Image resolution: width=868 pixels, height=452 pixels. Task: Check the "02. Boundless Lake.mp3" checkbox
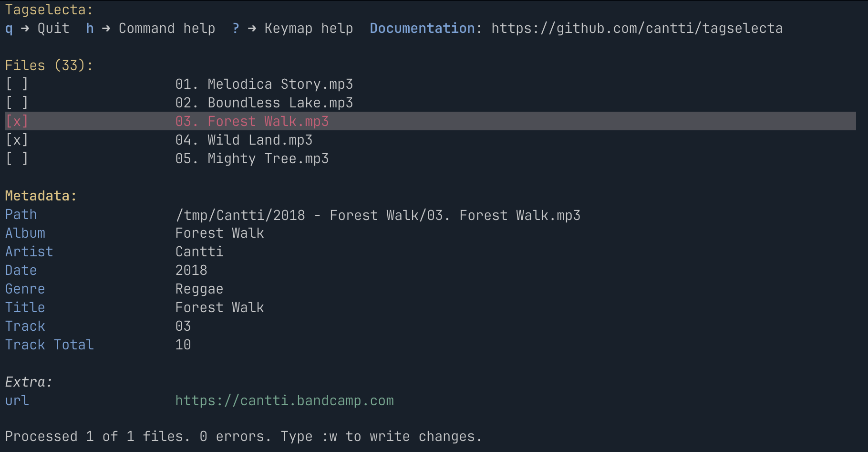[17, 103]
